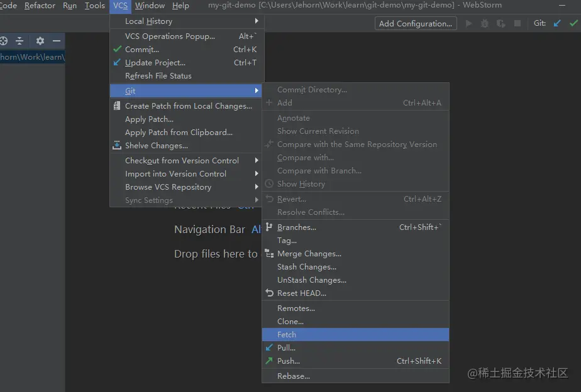Open the Help menu

point(180,6)
